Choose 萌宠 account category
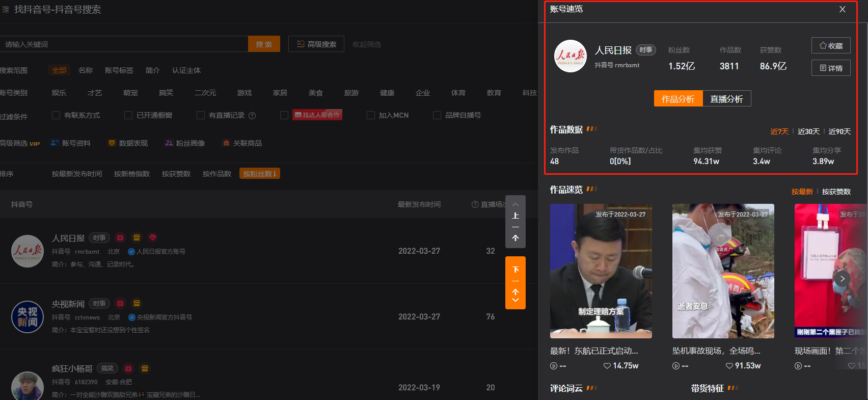868x400 pixels. [x=130, y=93]
